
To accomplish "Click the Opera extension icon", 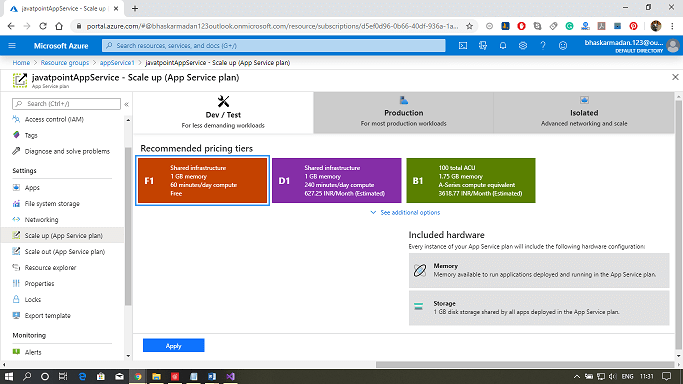I will (x=521, y=26).
